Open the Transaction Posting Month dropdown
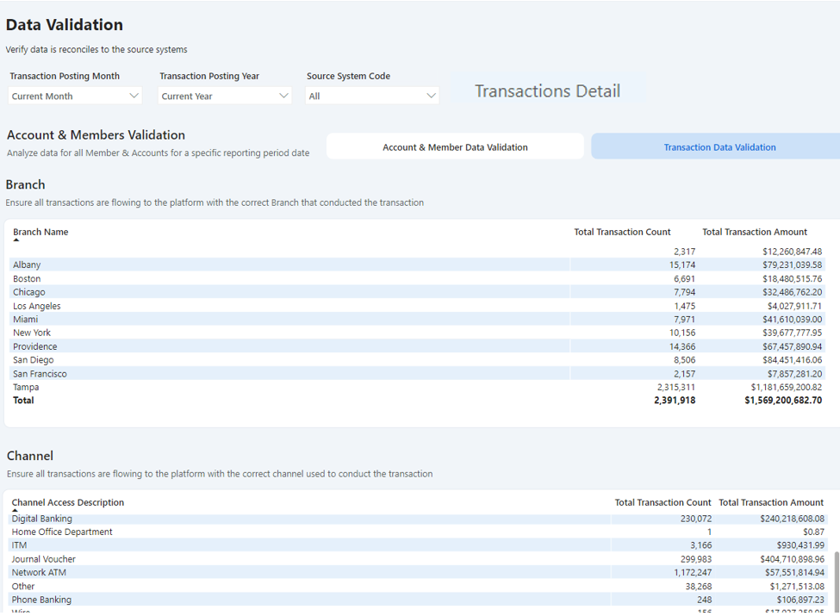This screenshot has width=840, height=616. (75, 96)
